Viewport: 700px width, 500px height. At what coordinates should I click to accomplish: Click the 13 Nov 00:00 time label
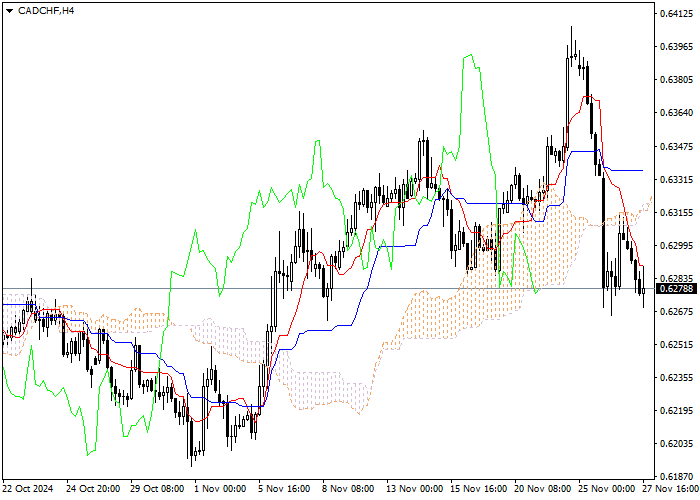tap(415, 489)
